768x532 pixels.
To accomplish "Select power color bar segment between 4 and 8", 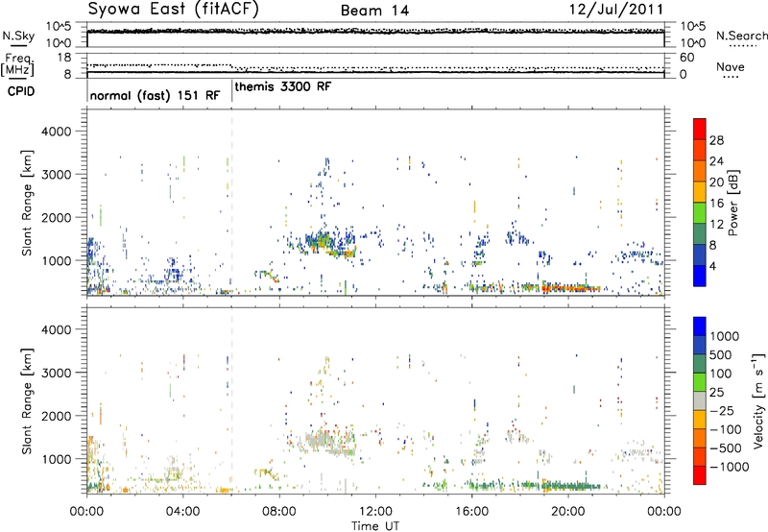I will click(700, 255).
